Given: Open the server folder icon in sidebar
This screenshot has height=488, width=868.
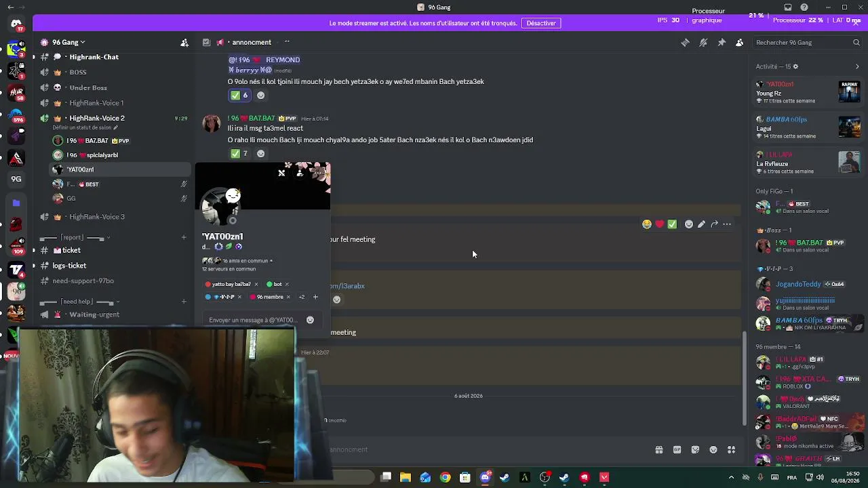Looking at the screenshot, I should tap(16, 202).
